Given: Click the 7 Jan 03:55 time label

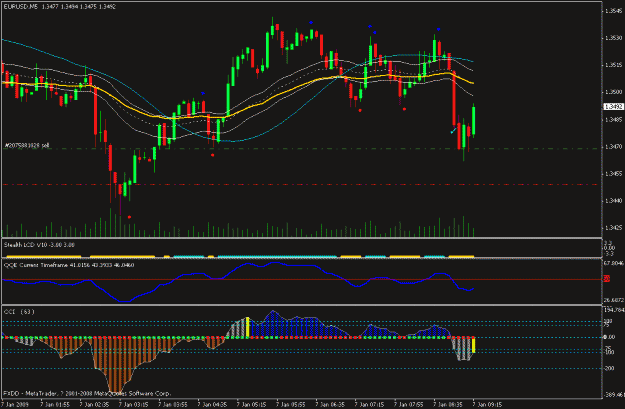Looking at the screenshot, I should (x=173, y=405).
